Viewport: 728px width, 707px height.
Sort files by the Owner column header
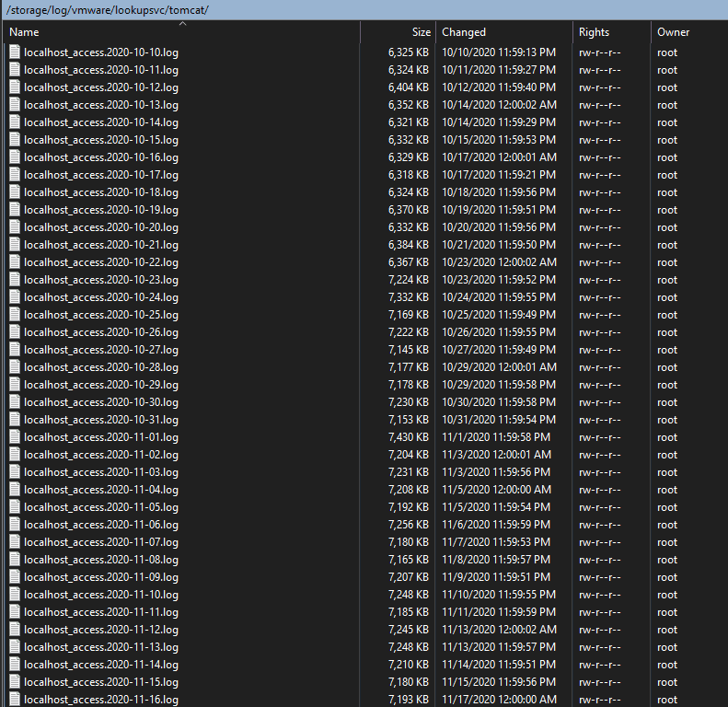pyautogui.click(x=689, y=32)
